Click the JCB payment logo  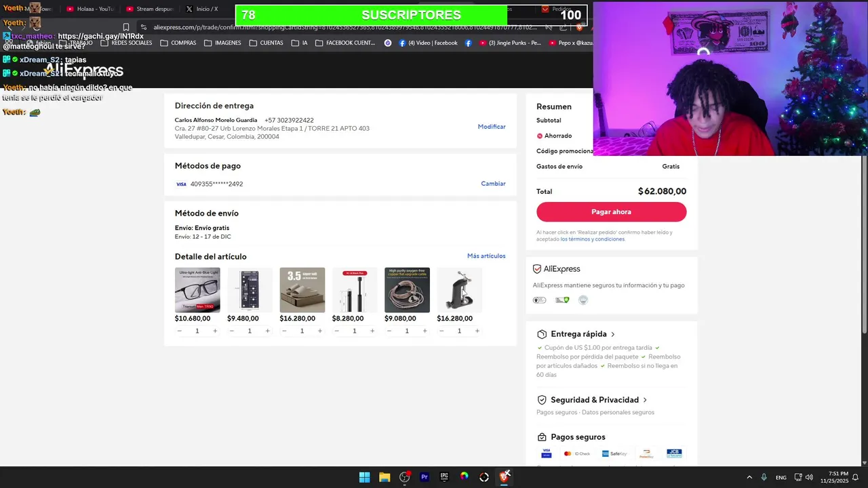coord(673,453)
